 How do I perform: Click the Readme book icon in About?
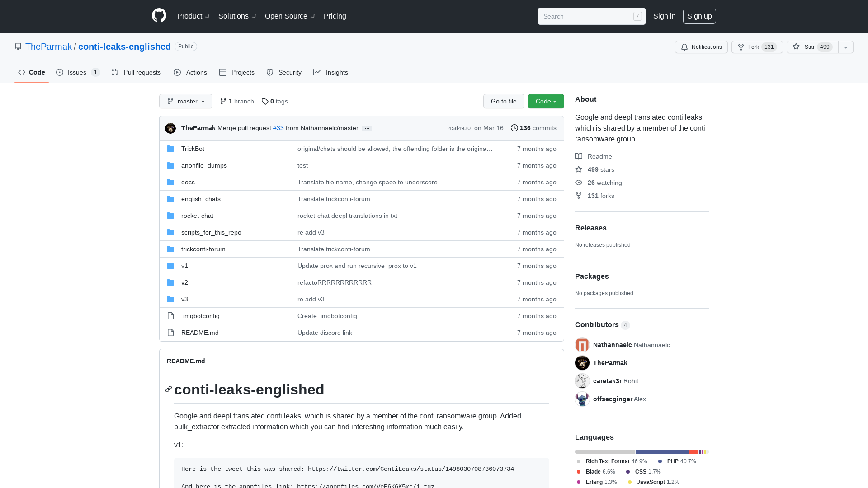[579, 156]
